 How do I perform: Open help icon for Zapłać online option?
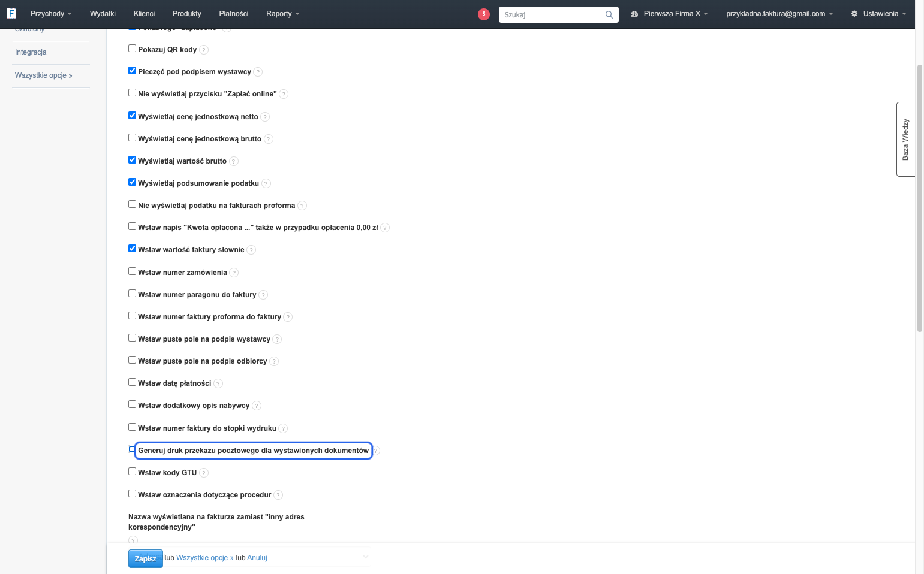click(284, 94)
